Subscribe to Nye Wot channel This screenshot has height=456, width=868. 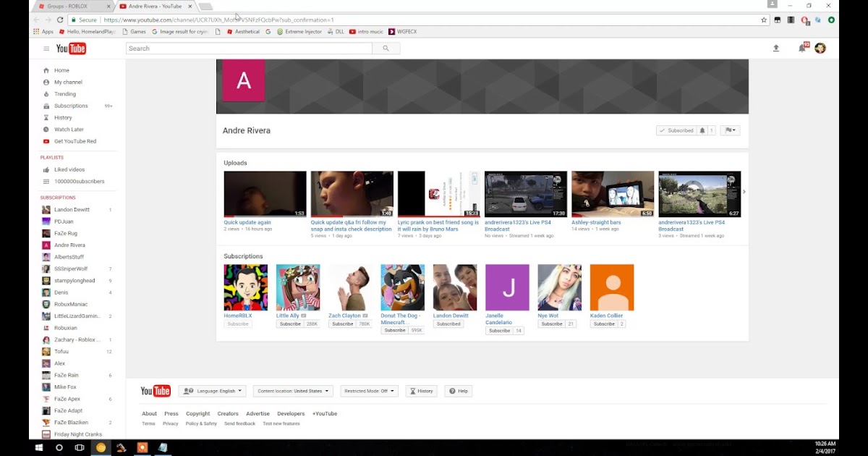click(552, 324)
